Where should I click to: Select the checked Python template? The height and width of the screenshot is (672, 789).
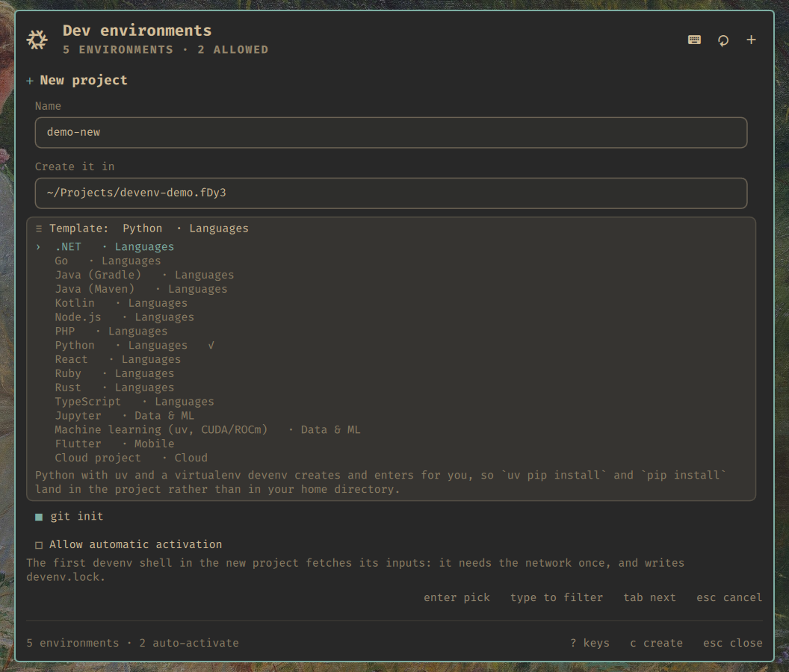tap(391, 345)
